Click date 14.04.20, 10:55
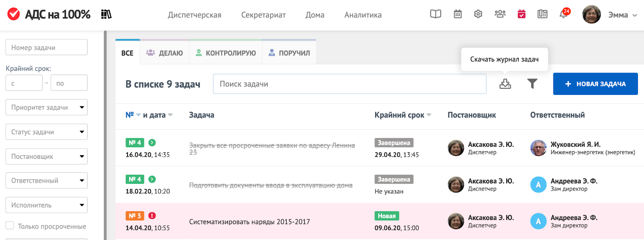Image resolution: width=644 pixels, height=240 pixels. click(148, 228)
